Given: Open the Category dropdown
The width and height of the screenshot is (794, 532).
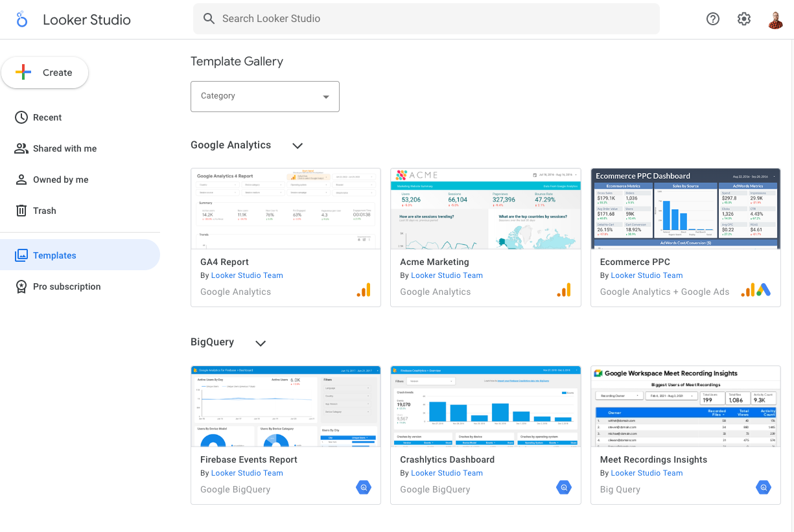Looking at the screenshot, I should pos(265,96).
